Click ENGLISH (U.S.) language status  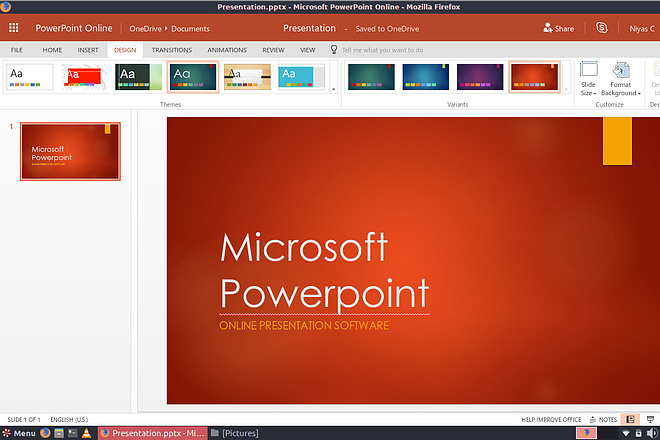click(x=69, y=419)
